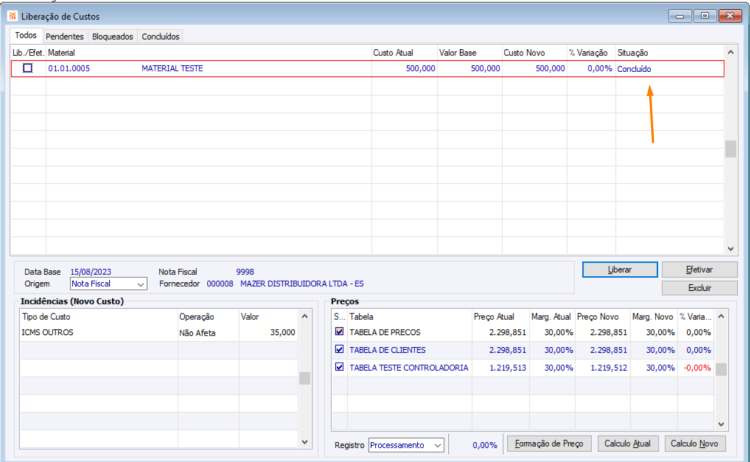Click the Preços table scroll up arrow
The height and width of the screenshot is (462, 750).
(x=721, y=317)
